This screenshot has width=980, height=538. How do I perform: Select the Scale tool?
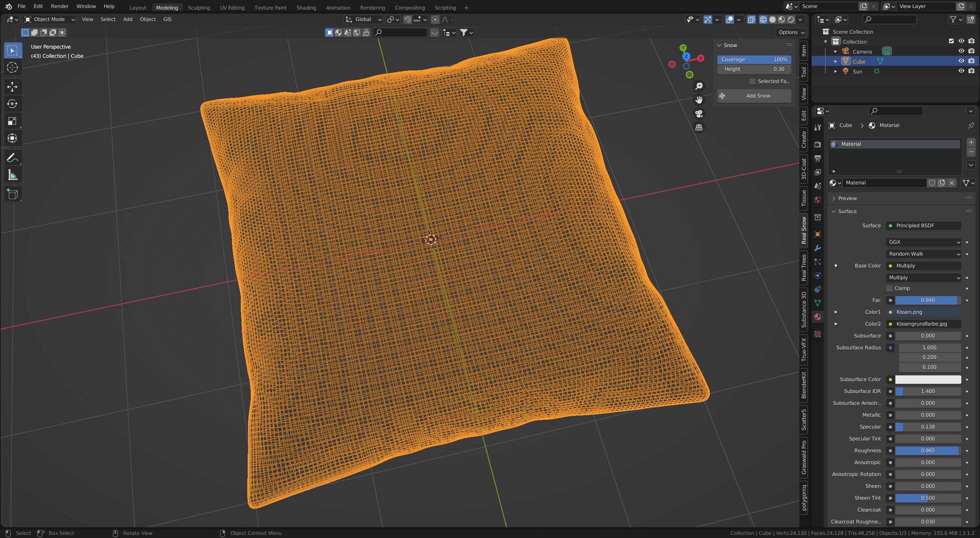(12, 121)
